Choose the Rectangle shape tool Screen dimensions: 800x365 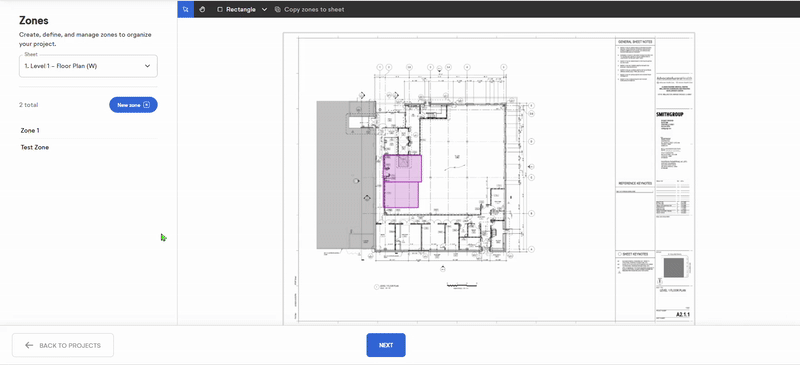coord(236,9)
